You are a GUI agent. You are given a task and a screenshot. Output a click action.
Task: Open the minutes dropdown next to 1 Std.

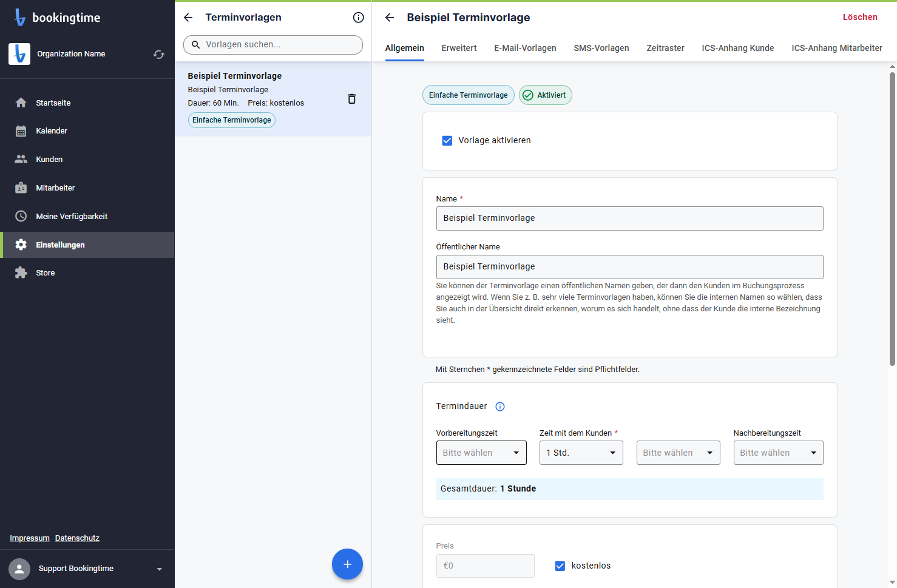679,453
